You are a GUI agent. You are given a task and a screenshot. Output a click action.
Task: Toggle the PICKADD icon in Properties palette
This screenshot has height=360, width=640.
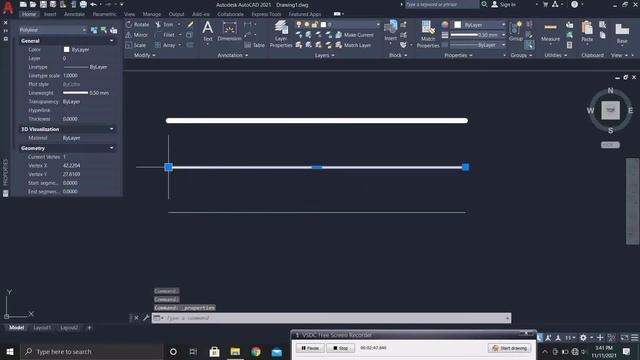94,30
